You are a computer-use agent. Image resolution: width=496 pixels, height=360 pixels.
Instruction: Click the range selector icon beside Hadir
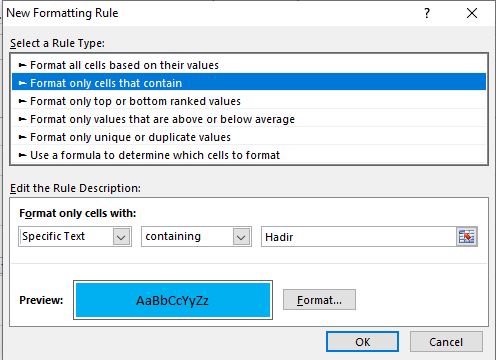tap(467, 237)
